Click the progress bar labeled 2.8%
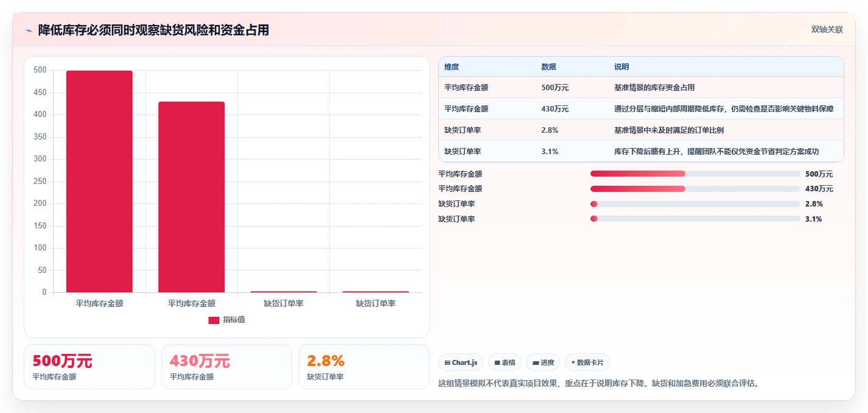 [695, 204]
